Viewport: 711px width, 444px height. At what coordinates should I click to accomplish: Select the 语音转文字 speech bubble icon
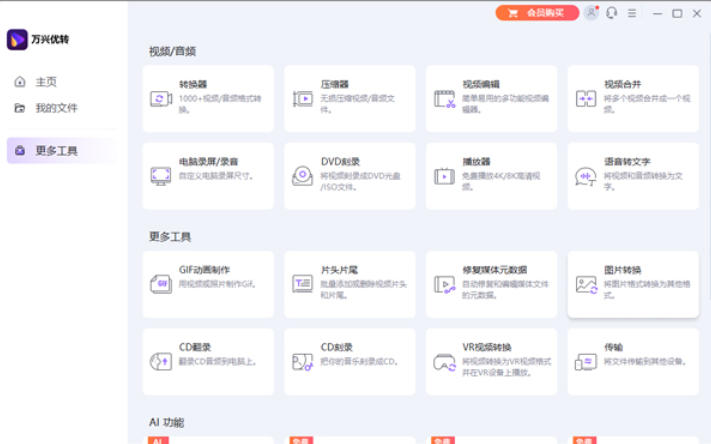(586, 176)
